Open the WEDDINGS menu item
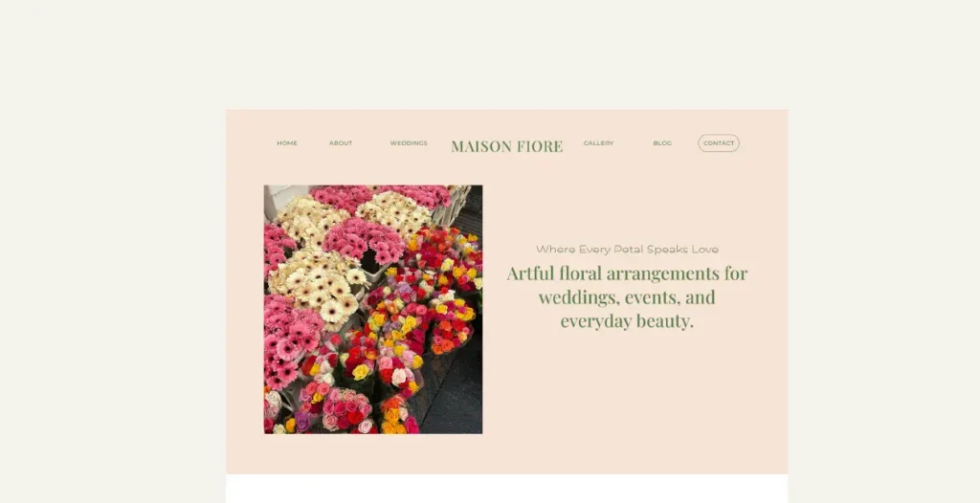Viewport: 980px width, 503px height. pos(409,143)
